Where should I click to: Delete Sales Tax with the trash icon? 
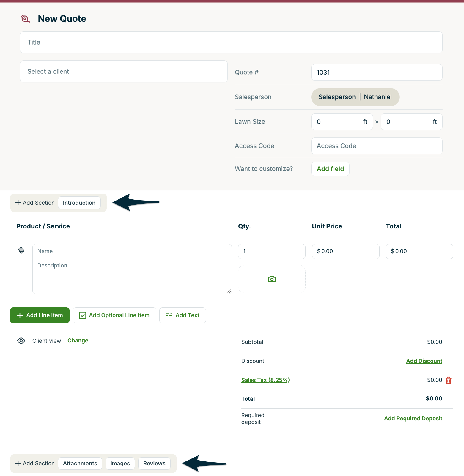point(449,380)
